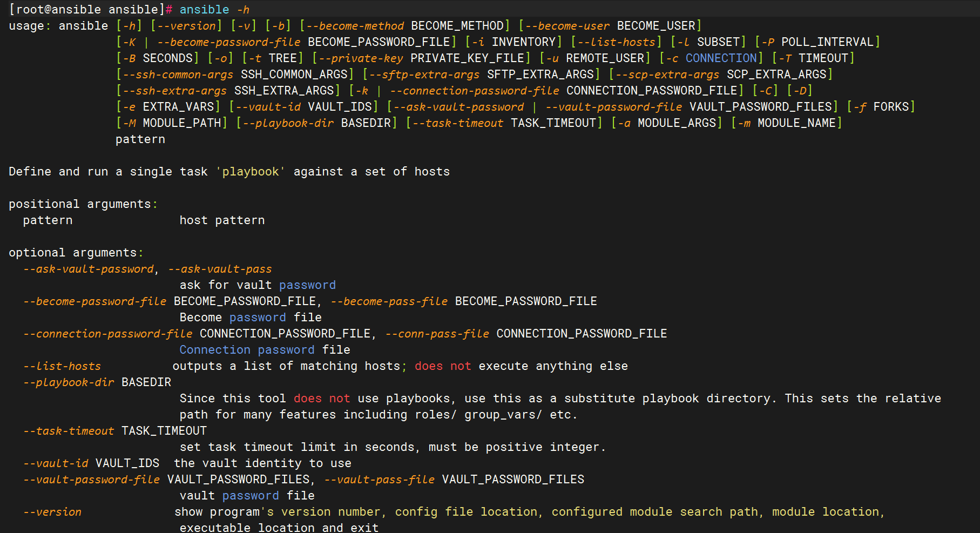Click red 'does not' in list-hosts description
Viewport: 980px width, 533px height.
point(443,366)
